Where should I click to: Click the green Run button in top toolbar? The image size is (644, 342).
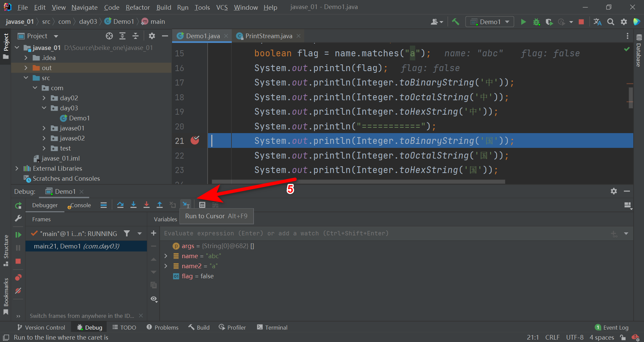click(523, 22)
